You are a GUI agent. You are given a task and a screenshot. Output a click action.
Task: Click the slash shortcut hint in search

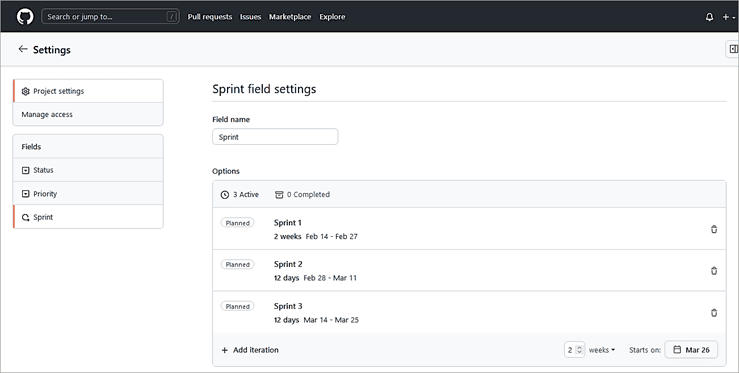click(x=172, y=17)
